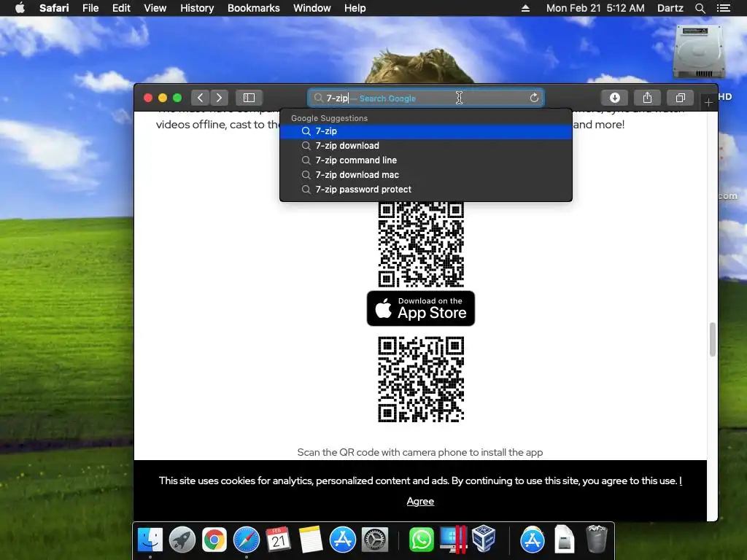Image resolution: width=747 pixels, height=560 pixels.
Task: Pick '7-zip download mac' suggestion
Action: [x=426, y=175]
